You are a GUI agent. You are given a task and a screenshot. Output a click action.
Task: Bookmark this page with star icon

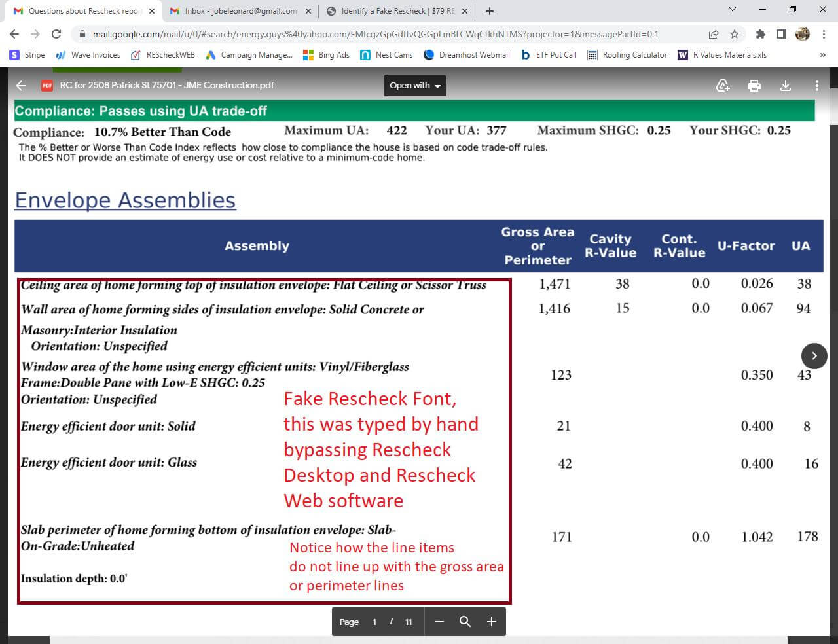[735, 34]
